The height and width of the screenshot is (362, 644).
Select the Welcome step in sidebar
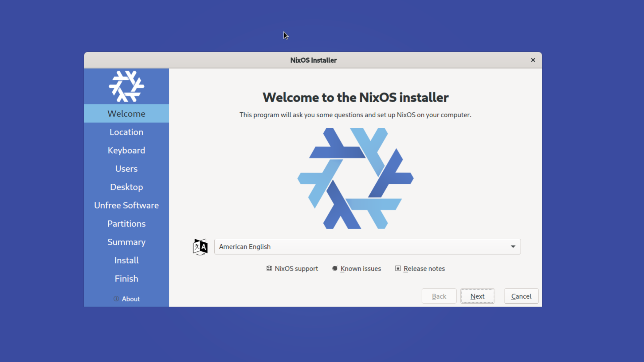126,114
